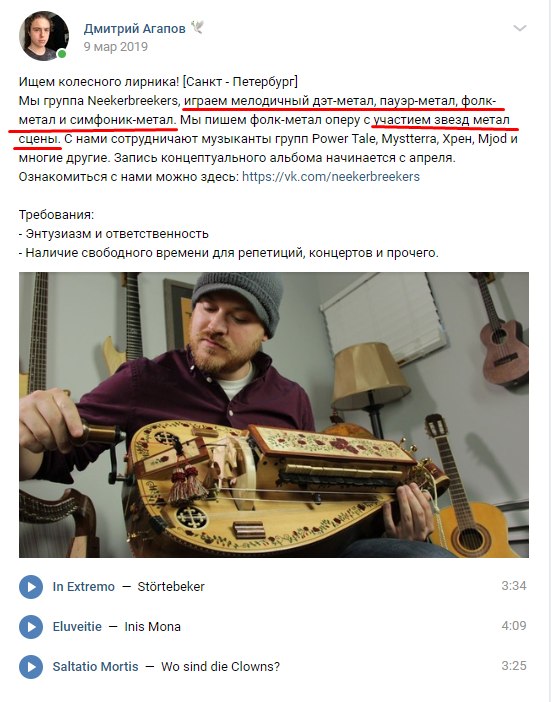
Task: Play Eluveitie Inis Mona track
Action: pyautogui.click(x=31, y=626)
